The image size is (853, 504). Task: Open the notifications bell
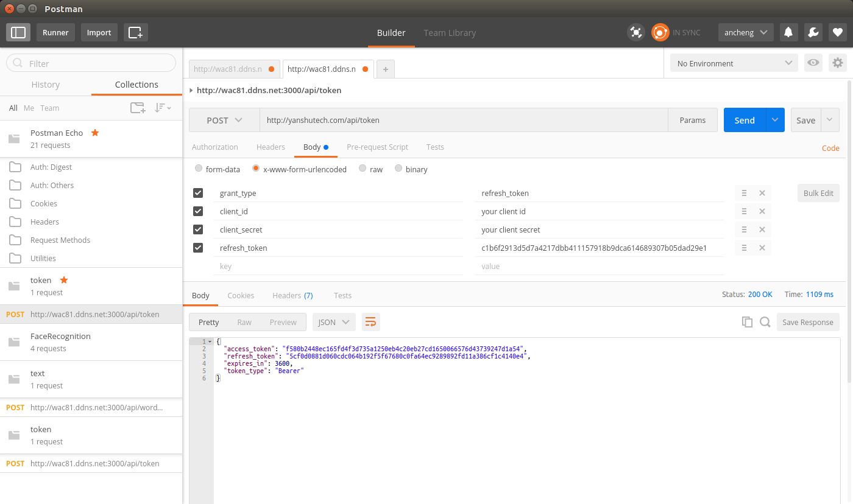788,32
